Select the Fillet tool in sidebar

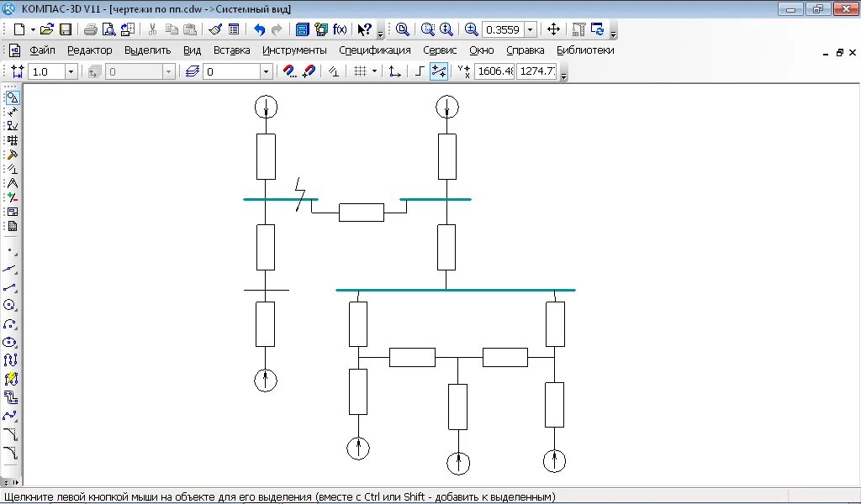point(11,453)
